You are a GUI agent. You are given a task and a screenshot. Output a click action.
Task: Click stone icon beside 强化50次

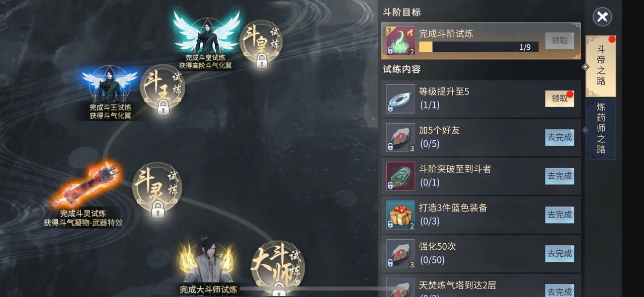tap(400, 253)
